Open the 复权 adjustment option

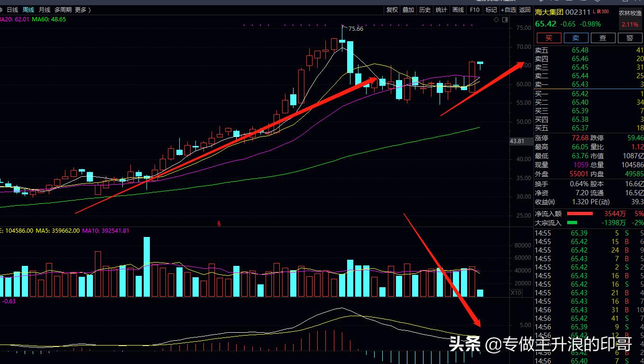[392, 9]
